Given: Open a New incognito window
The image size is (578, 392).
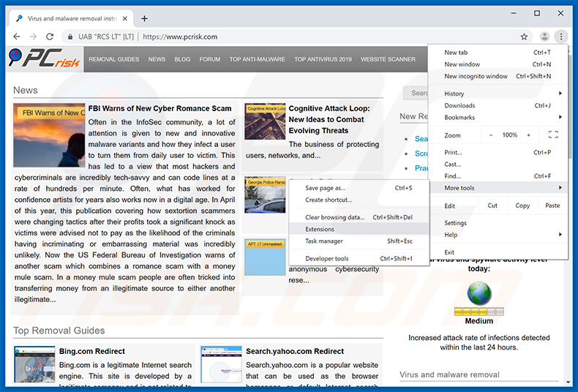Looking at the screenshot, I should coord(498,76).
